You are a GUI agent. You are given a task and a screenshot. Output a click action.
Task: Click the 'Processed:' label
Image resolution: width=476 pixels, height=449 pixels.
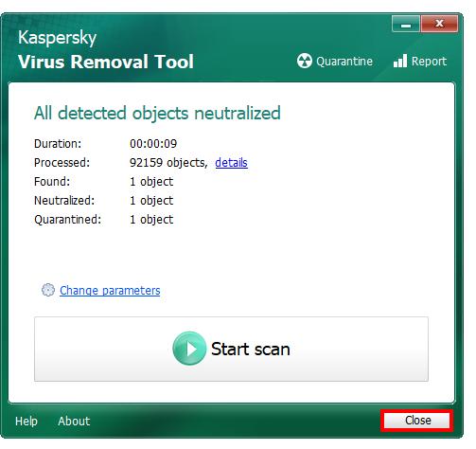tap(62, 163)
